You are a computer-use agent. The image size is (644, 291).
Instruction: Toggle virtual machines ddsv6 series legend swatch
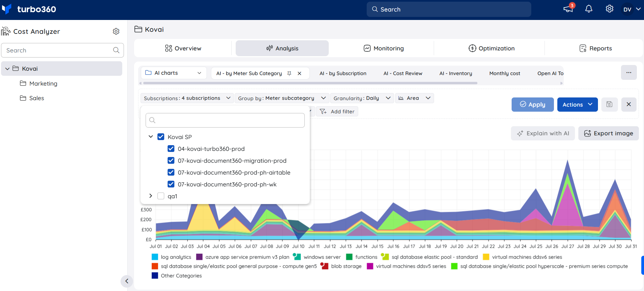coord(486,257)
